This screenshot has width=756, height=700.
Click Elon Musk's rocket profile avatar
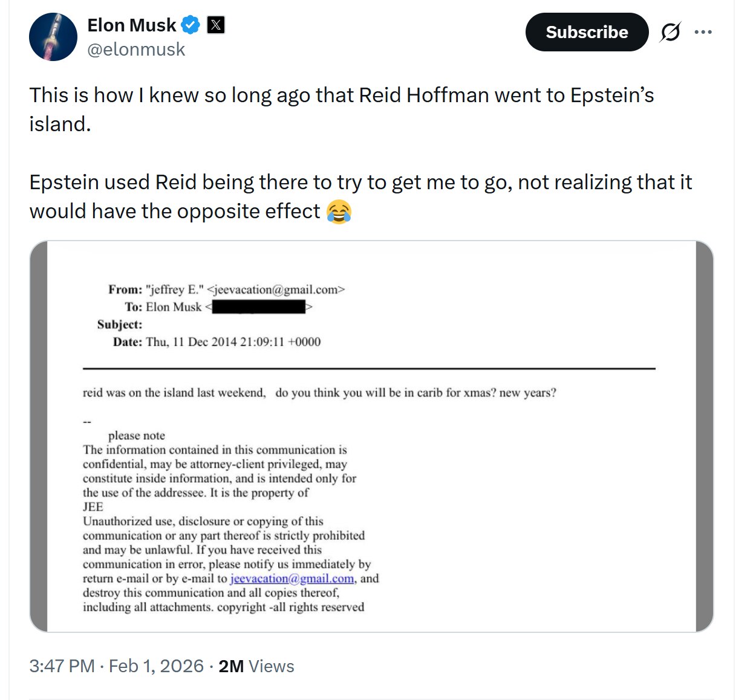53,37
